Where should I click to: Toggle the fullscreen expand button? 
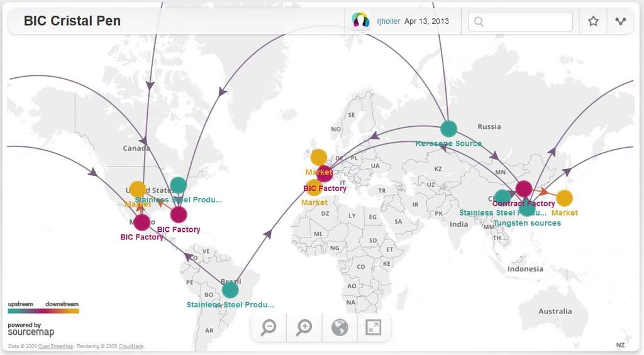click(374, 327)
